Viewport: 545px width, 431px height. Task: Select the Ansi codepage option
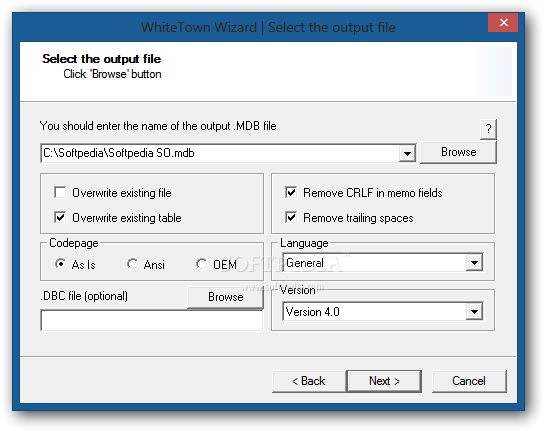[x=132, y=264]
